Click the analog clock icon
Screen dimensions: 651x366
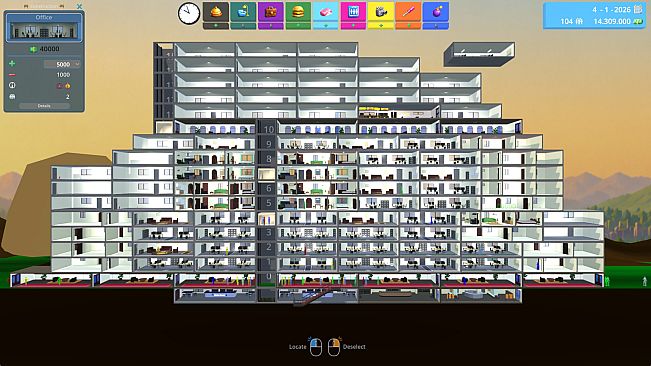189,13
